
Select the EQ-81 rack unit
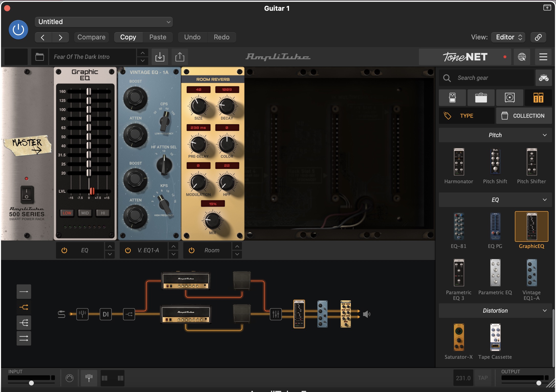[459, 230]
